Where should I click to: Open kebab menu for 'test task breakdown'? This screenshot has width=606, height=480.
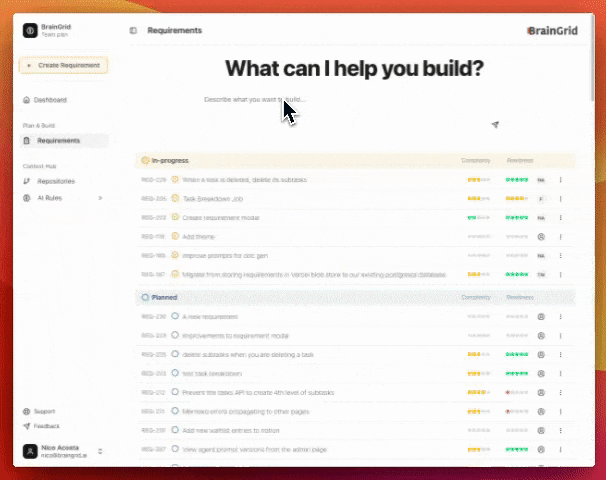tap(560, 373)
